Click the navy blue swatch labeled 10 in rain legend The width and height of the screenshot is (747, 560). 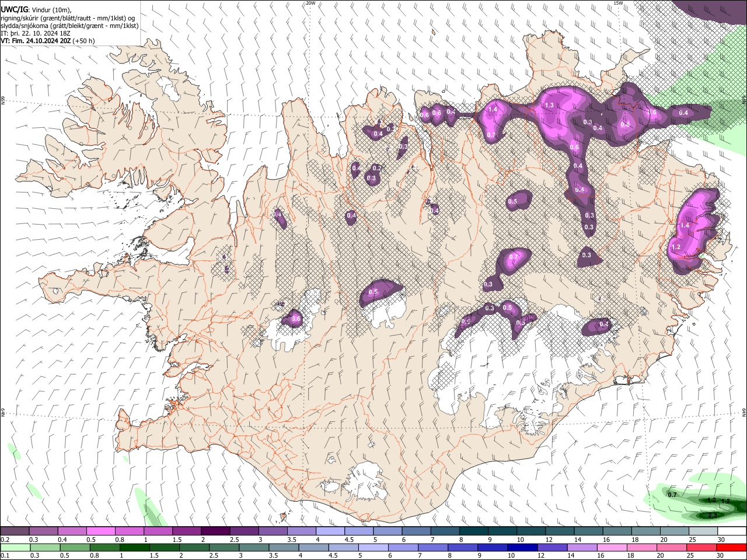[523, 547]
